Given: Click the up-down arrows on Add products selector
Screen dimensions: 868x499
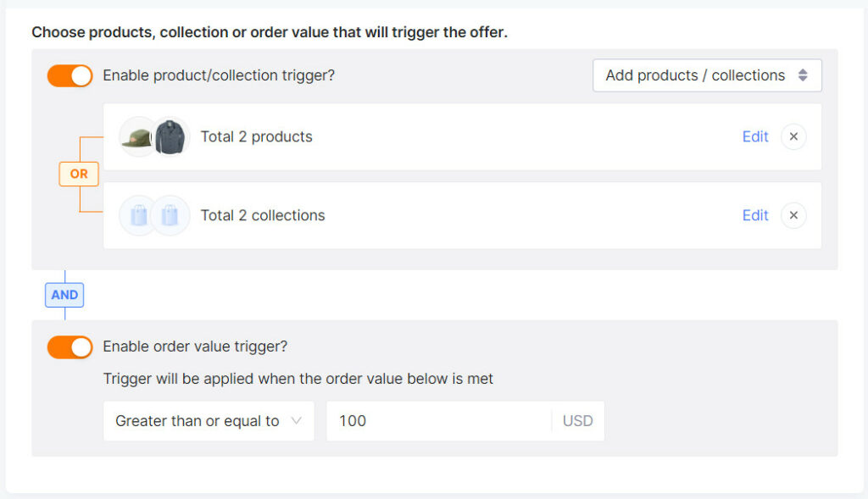Looking at the screenshot, I should pos(803,75).
